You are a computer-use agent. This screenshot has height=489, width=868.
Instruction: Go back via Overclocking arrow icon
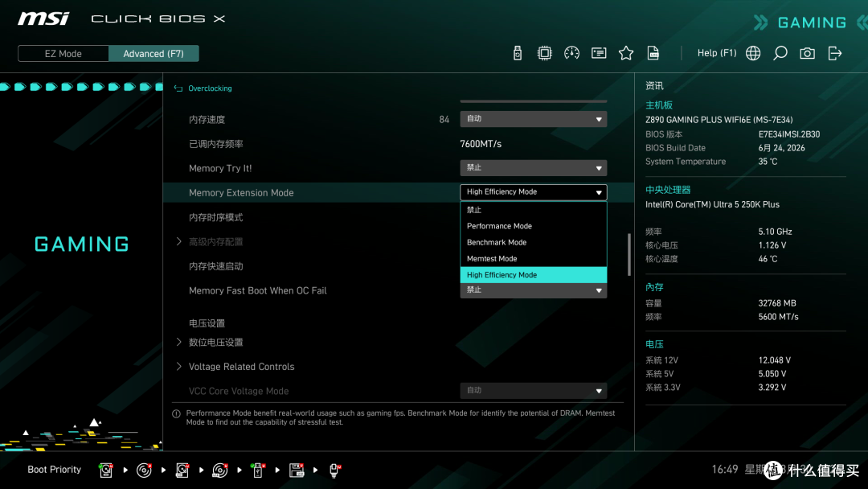tap(178, 88)
